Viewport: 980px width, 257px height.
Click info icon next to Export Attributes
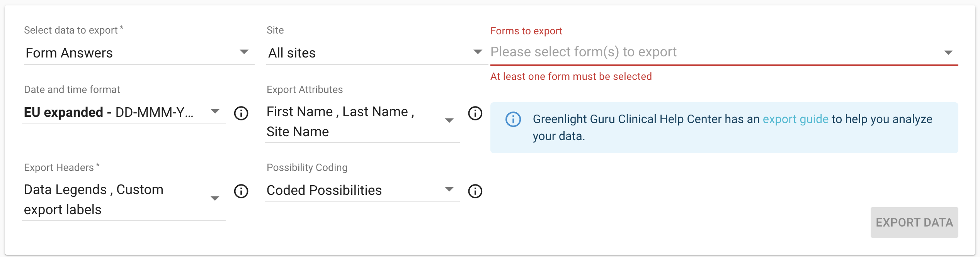475,113
